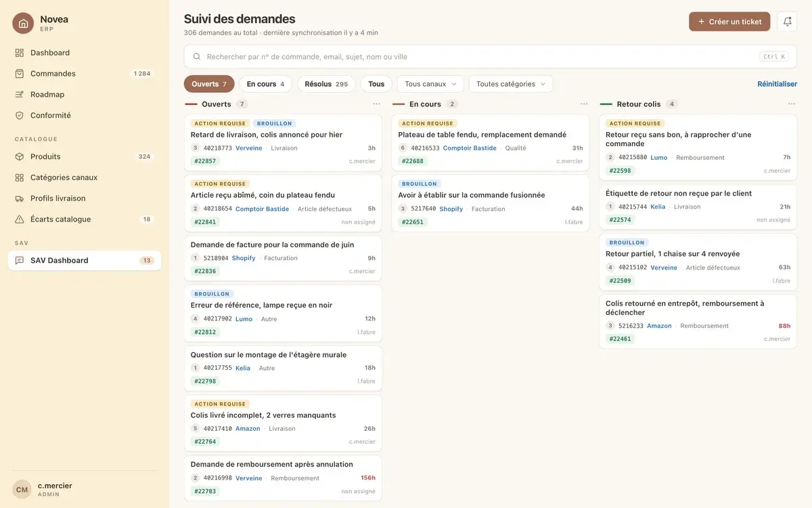The width and height of the screenshot is (812, 508).
Task: Click the Réinitialiser link
Action: tap(777, 84)
